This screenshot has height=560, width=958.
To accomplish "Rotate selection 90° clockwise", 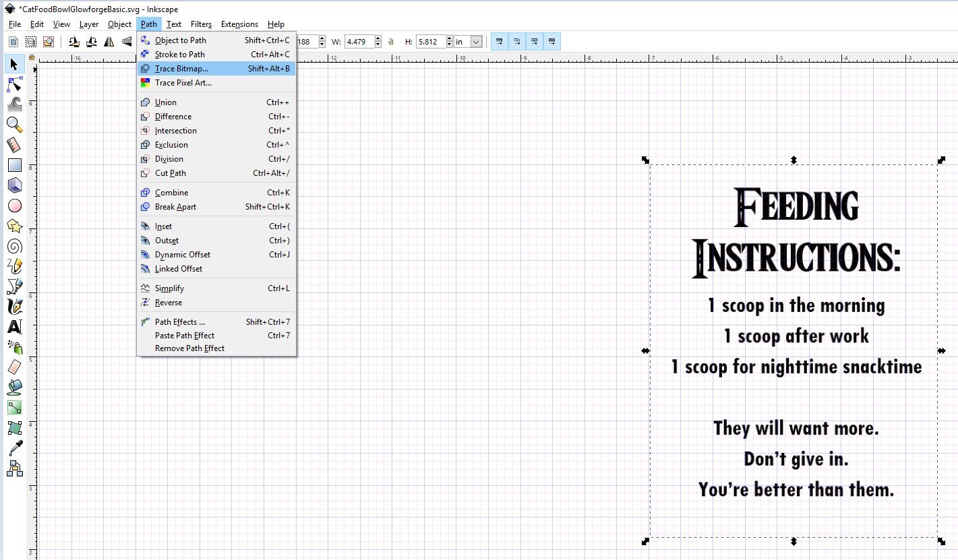I will pyautogui.click(x=91, y=42).
